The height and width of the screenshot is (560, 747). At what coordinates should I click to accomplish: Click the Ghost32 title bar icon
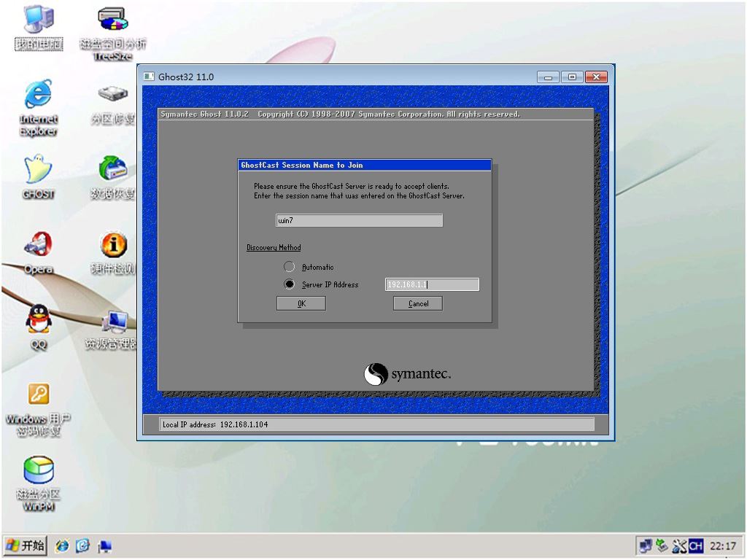149,77
